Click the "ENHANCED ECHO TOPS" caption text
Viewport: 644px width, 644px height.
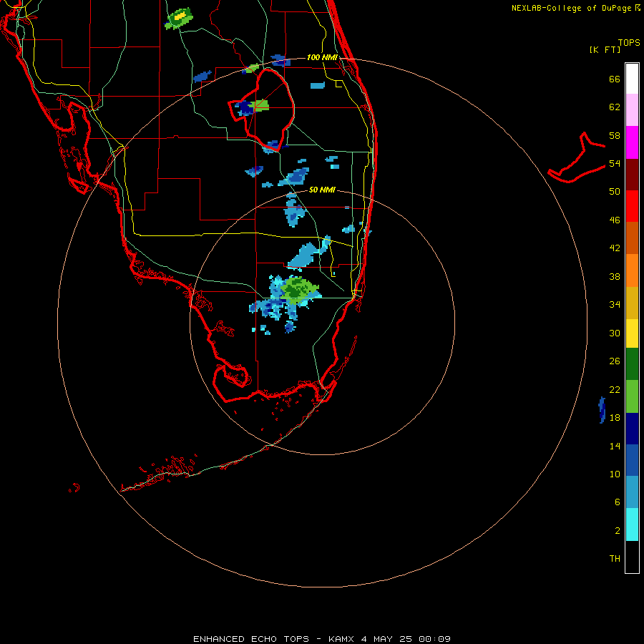click(251, 639)
